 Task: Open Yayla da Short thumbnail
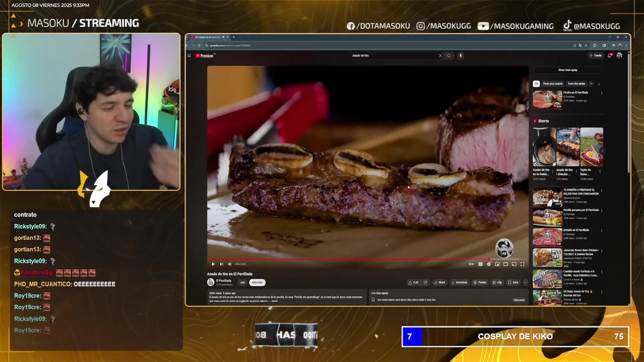[592, 147]
